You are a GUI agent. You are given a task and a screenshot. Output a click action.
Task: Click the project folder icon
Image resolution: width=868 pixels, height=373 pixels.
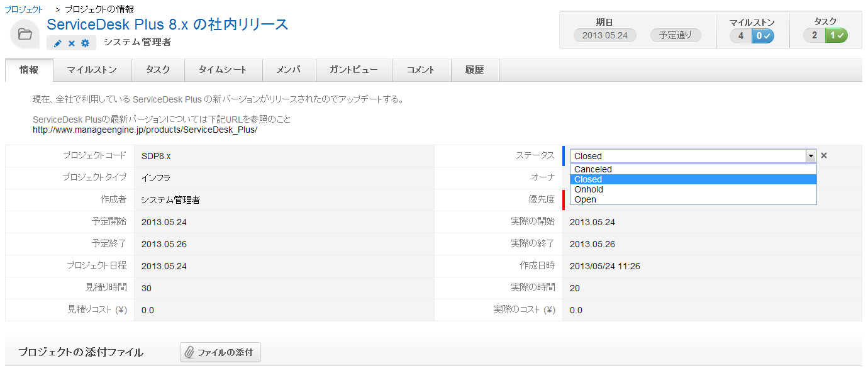pyautogui.click(x=25, y=35)
